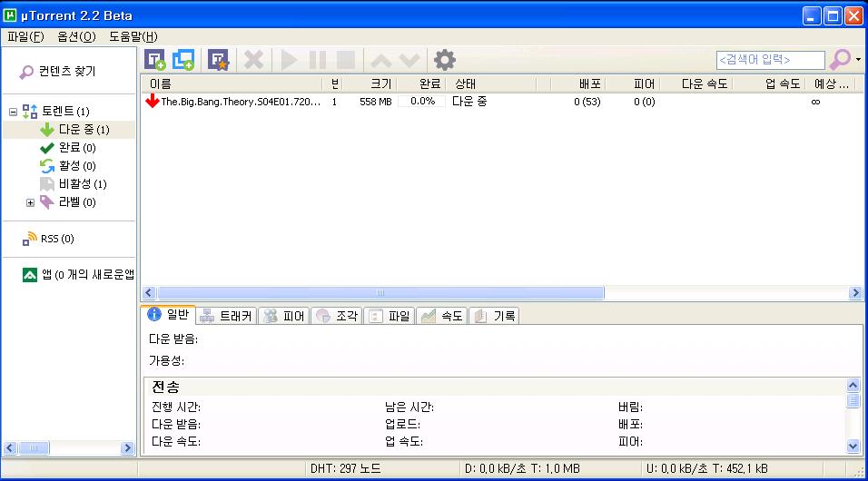The image size is (868, 481).
Task: Click the µTorrent title bar icon
Action: pos(9,15)
